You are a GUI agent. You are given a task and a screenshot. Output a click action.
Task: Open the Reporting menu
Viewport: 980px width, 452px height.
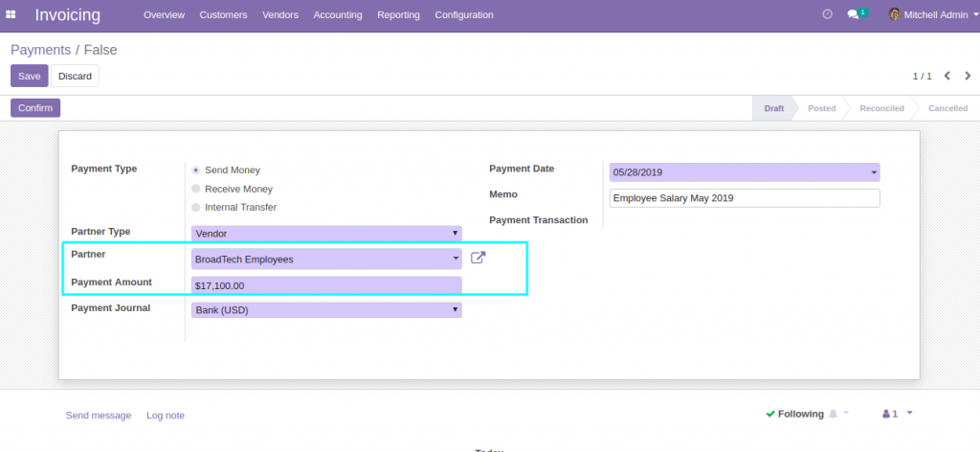pyautogui.click(x=398, y=14)
